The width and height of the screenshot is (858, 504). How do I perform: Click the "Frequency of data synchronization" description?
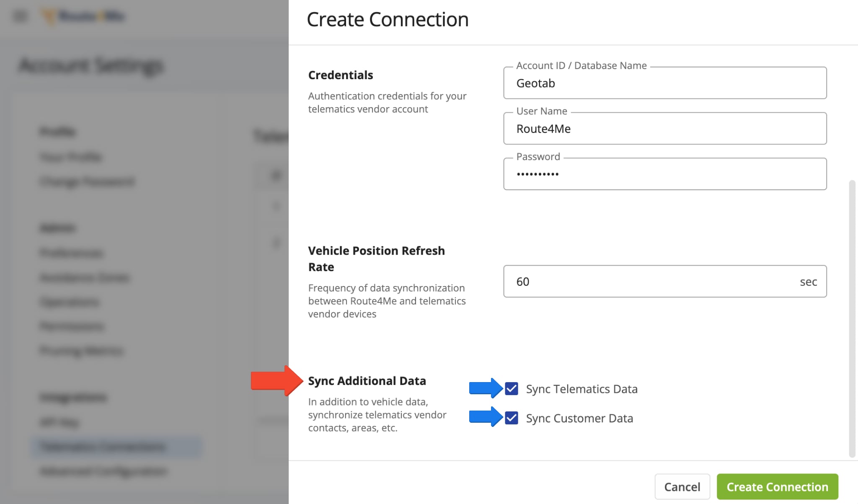(x=387, y=301)
